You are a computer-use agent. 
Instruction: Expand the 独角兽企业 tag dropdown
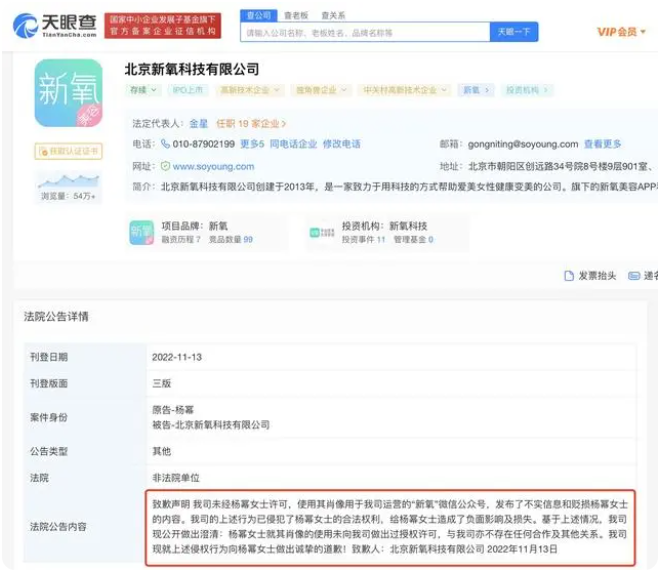point(321,90)
